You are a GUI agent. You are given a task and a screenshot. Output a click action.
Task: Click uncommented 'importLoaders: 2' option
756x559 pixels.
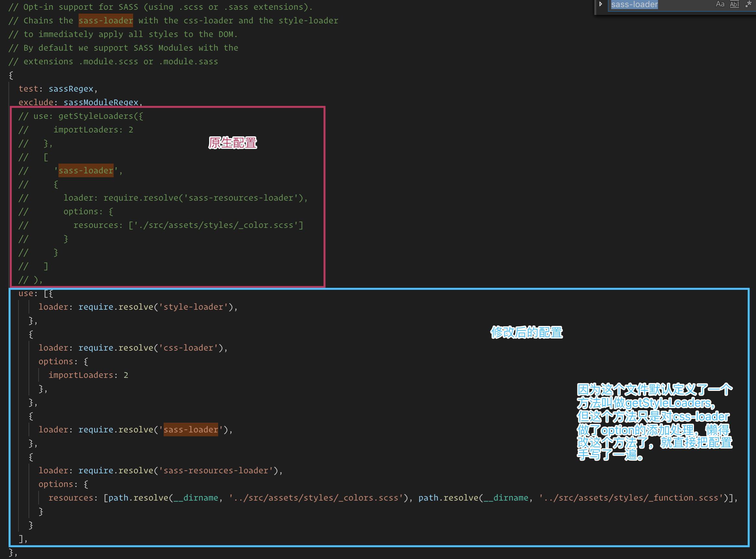[88, 375]
